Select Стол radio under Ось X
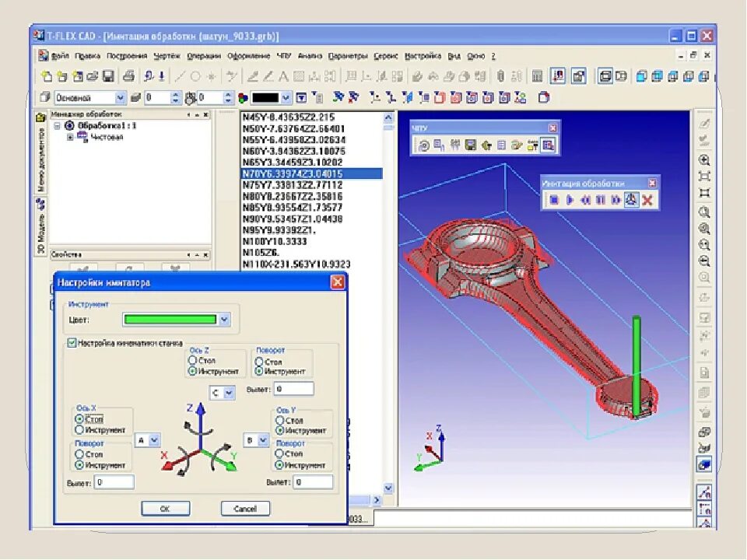Screen dimensions: 747x560 coord(79,419)
